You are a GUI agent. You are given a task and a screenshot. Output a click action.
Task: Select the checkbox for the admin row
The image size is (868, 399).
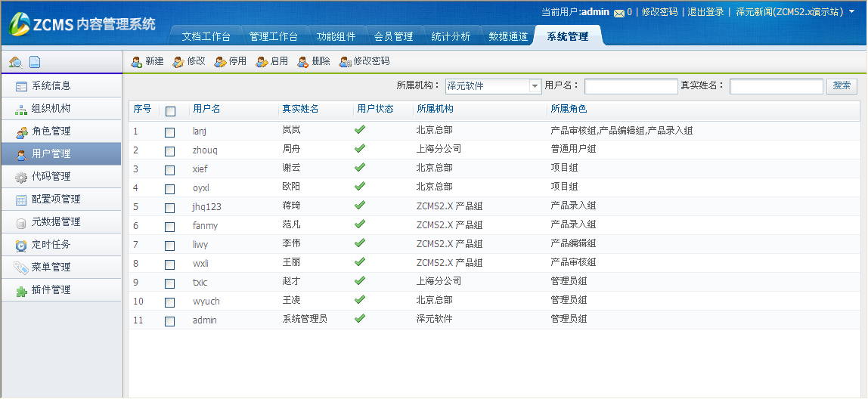[x=170, y=320]
